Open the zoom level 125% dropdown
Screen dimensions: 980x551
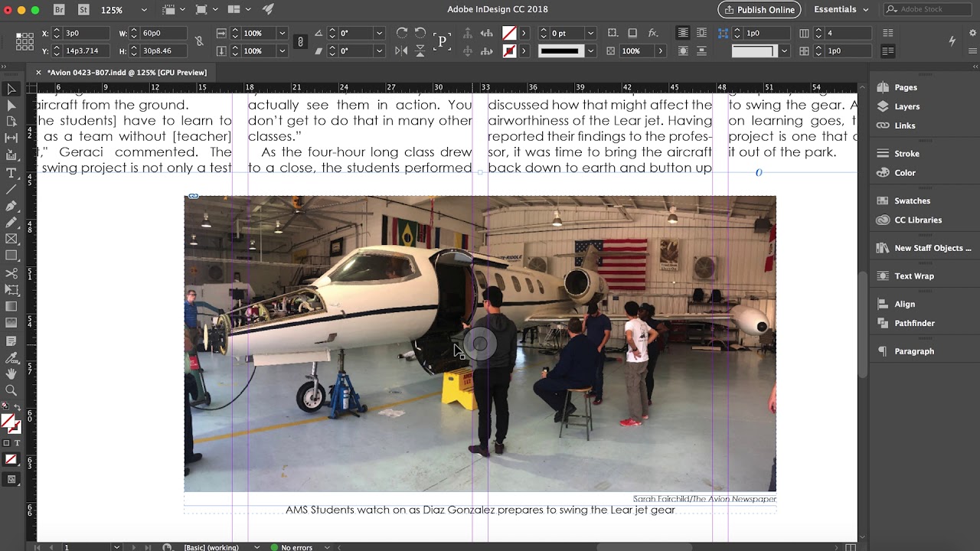[144, 10]
